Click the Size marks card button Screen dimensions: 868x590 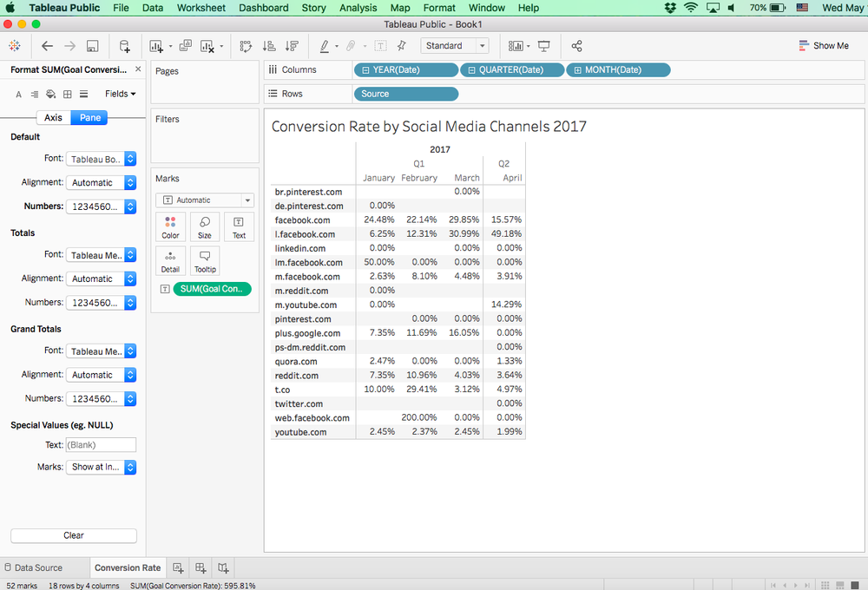[x=205, y=227]
